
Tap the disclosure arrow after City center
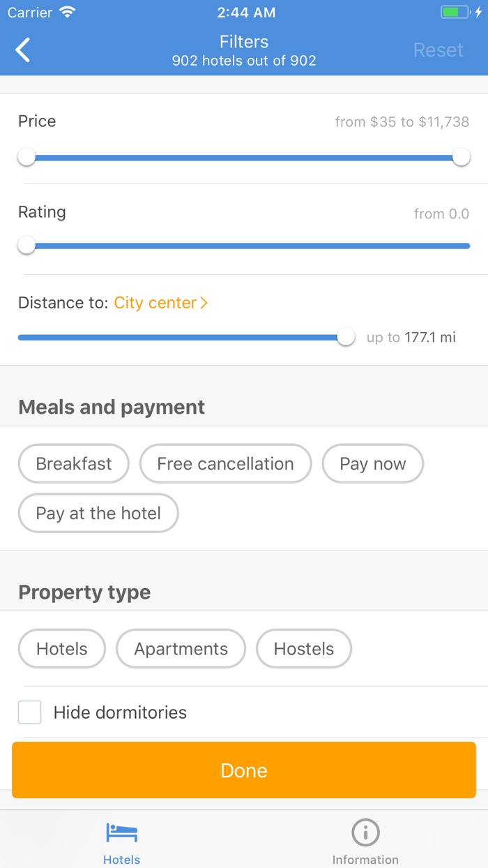pos(203,303)
